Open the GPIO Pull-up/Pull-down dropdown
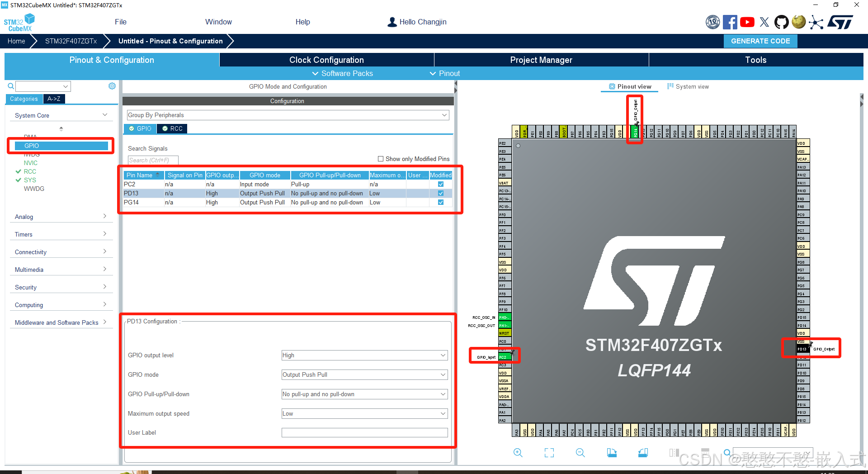 364,394
